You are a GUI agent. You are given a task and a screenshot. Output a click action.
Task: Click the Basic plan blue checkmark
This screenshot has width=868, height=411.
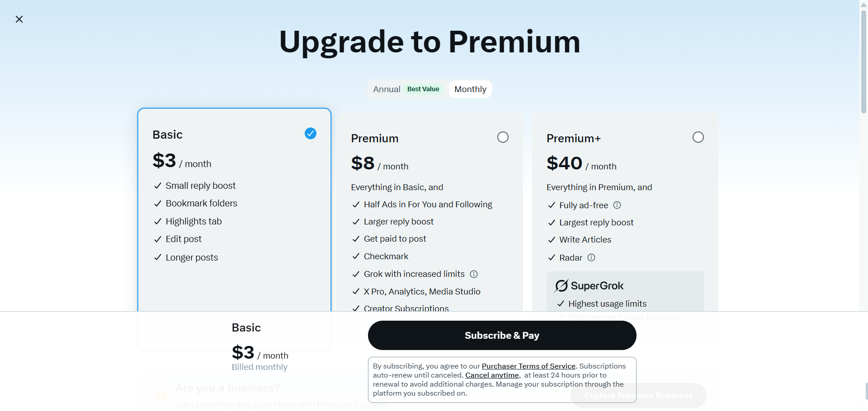click(x=311, y=133)
